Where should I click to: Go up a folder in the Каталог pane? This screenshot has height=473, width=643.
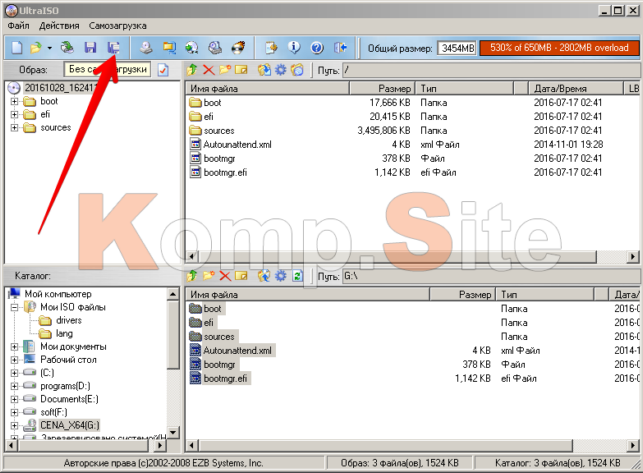tap(192, 276)
